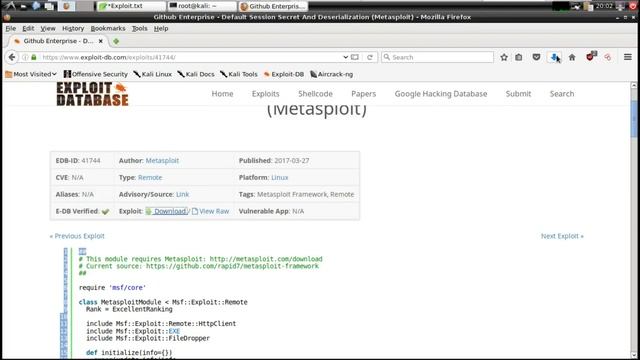Save page to Pocket icon
The height and width of the screenshot is (360, 640).
tap(537, 58)
